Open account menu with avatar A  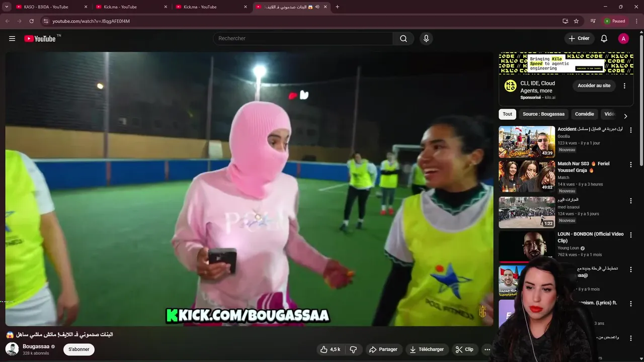623,39
